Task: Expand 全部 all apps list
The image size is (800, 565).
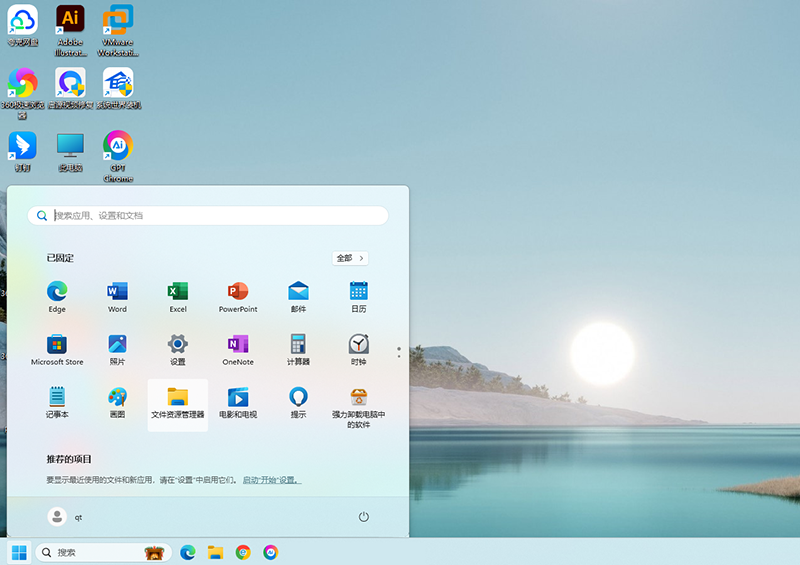Action: (x=350, y=258)
